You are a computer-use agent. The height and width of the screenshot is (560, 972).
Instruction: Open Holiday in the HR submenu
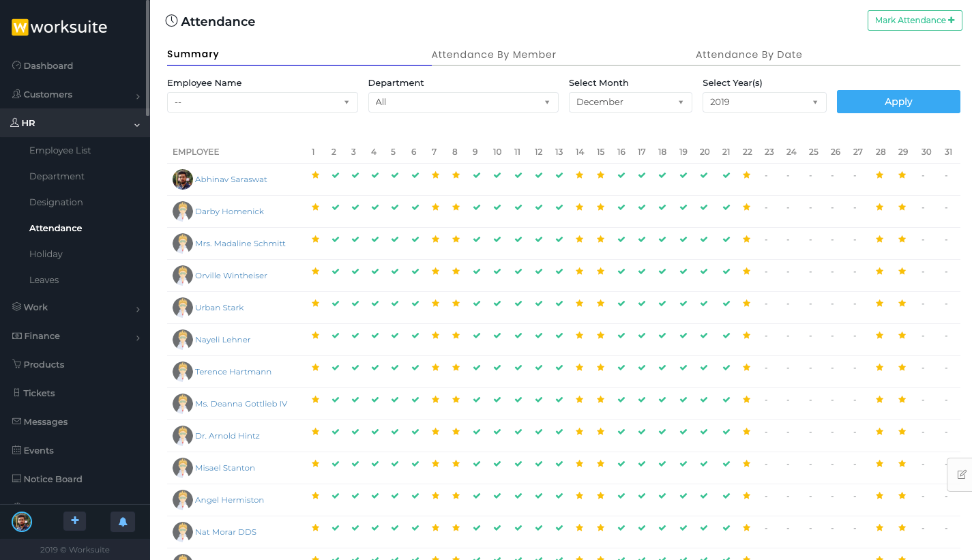click(46, 254)
